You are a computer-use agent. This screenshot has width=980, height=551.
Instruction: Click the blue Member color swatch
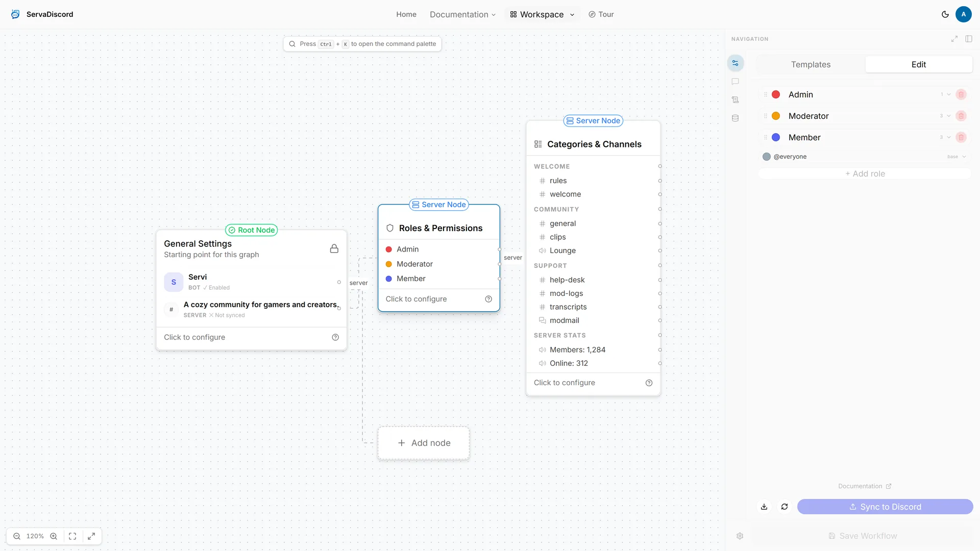pyautogui.click(x=776, y=137)
